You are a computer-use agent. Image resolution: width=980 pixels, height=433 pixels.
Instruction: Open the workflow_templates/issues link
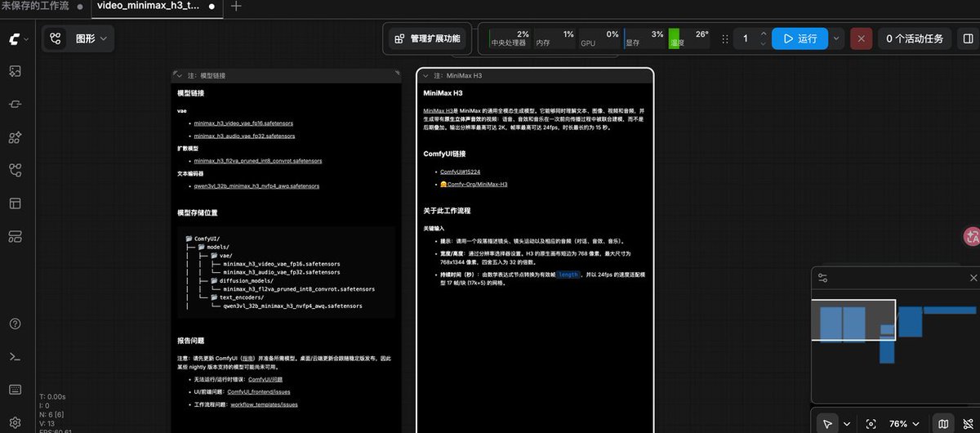click(x=264, y=404)
